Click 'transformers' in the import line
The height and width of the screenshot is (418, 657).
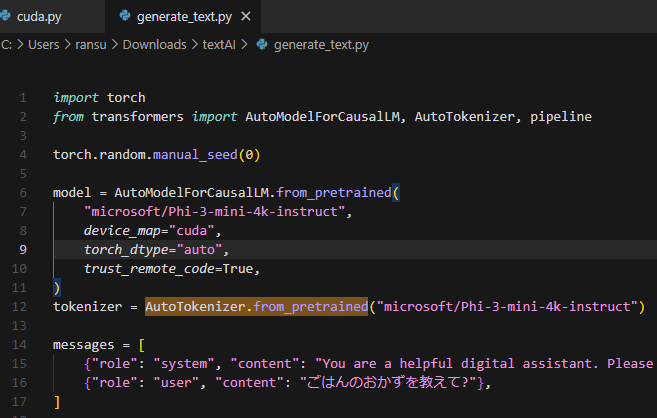[x=137, y=116]
